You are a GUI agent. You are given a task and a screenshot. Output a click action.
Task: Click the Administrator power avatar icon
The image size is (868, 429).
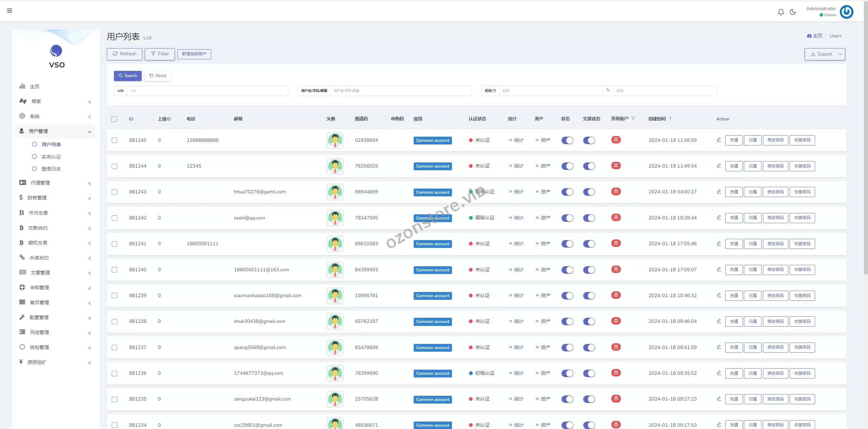[846, 12]
